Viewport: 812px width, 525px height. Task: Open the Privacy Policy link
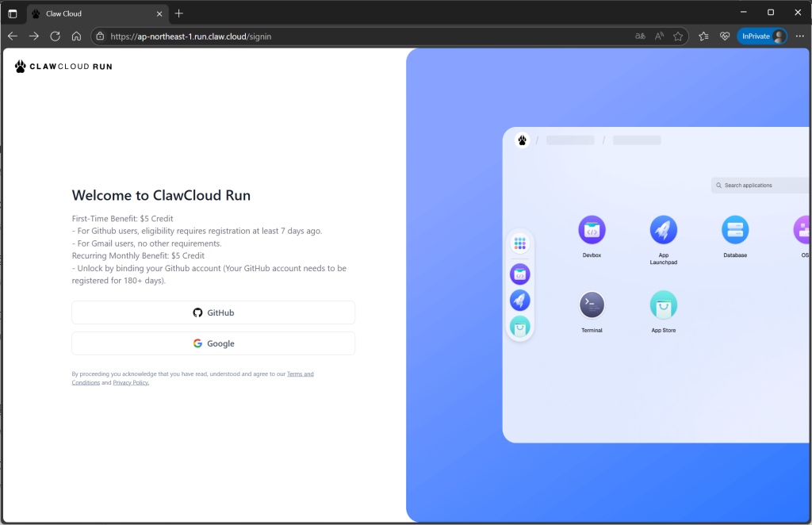[131, 382]
